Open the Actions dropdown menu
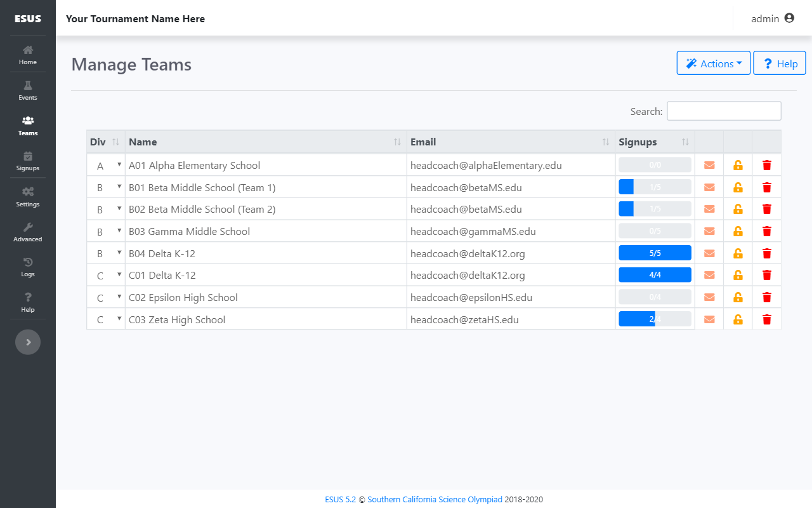 tap(714, 63)
